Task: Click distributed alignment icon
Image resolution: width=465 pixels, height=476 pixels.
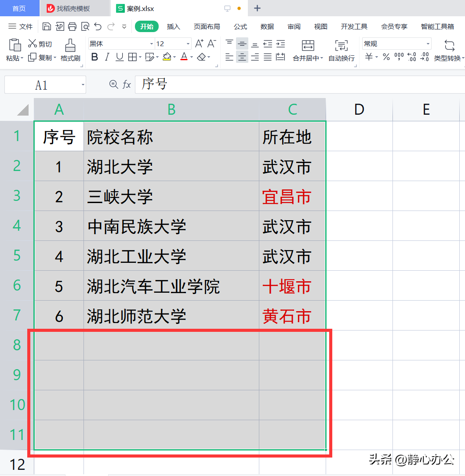Action: coord(280,57)
